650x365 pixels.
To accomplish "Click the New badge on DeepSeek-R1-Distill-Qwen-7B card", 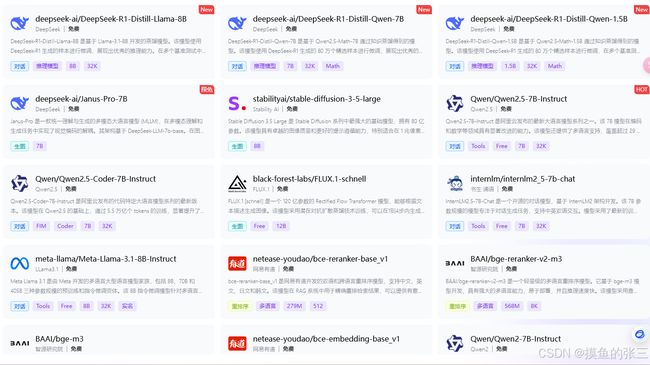I will pos(424,10).
